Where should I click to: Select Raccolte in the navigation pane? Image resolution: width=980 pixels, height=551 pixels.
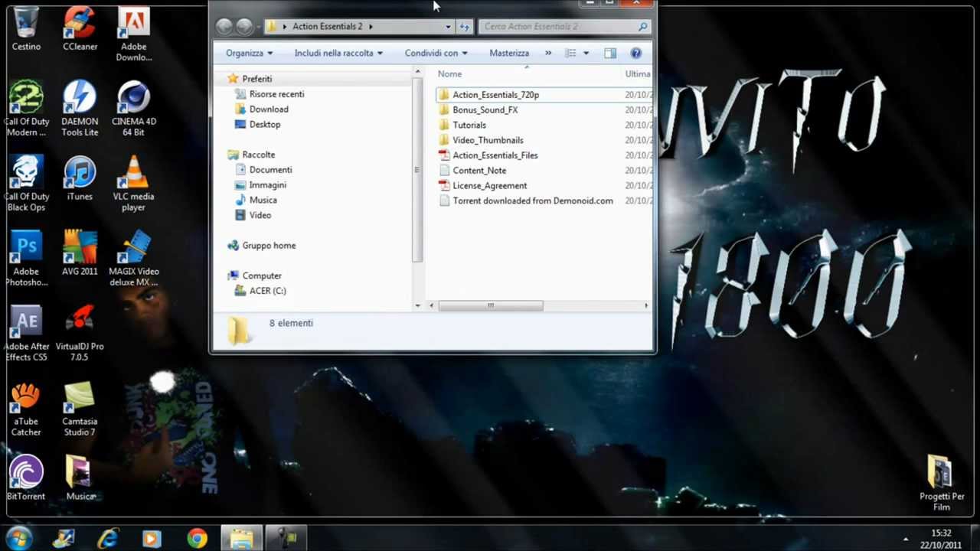(x=259, y=155)
